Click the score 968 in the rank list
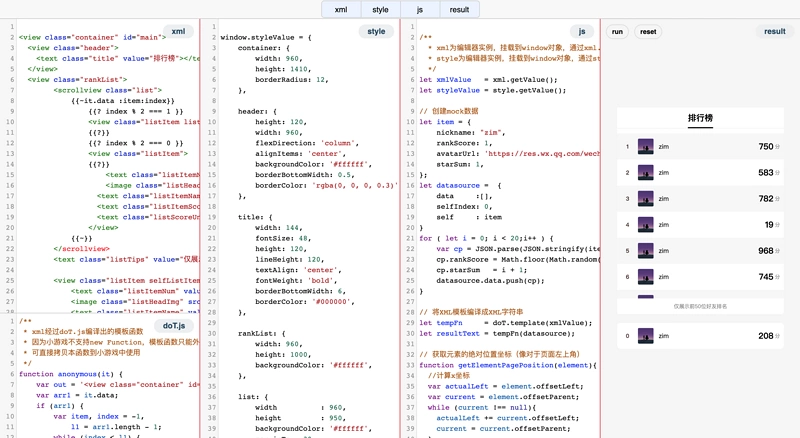 coord(766,251)
